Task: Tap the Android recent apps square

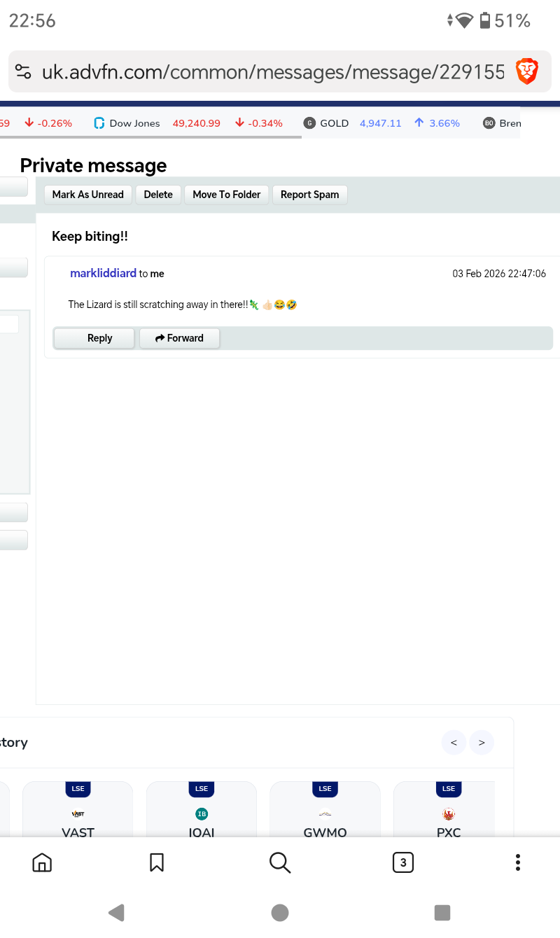Action: click(x=442, y=912)
